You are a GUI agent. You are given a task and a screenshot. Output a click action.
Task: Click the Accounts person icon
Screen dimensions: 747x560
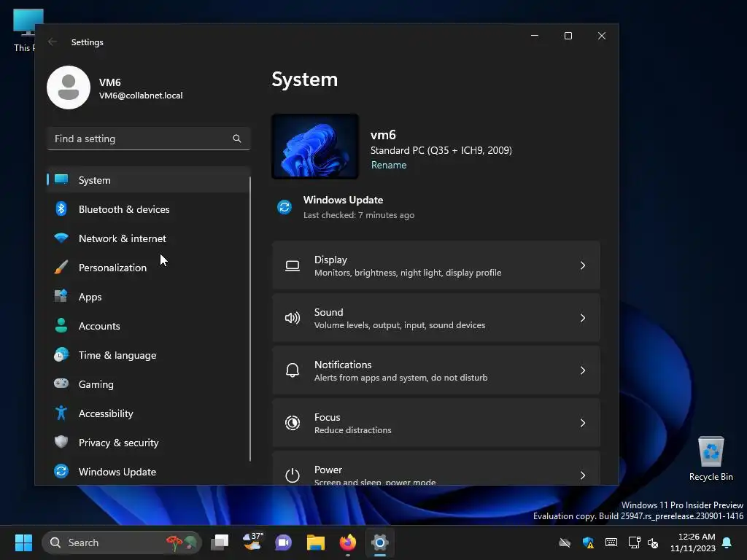[61, 325]
